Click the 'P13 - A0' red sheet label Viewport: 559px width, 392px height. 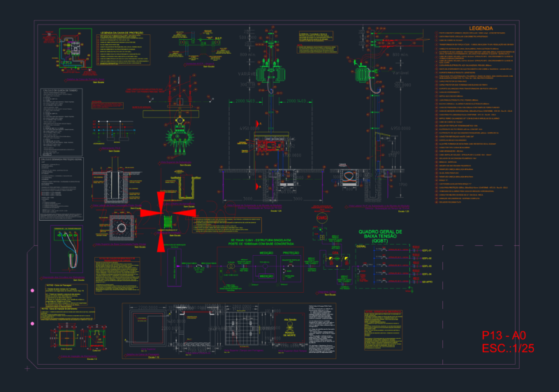pos(504,335)
